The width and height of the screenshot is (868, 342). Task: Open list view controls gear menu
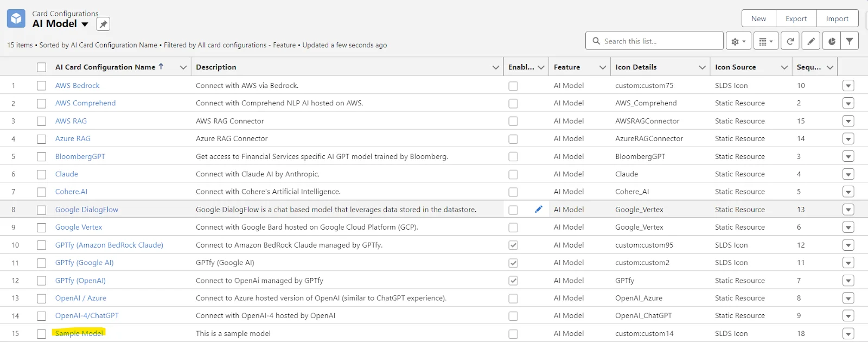pos(738,41)
